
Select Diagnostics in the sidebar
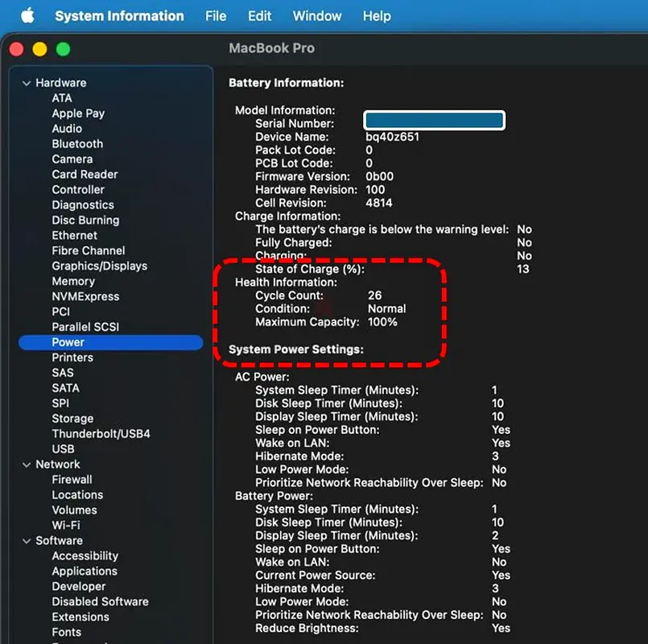[x=83, y=205]
